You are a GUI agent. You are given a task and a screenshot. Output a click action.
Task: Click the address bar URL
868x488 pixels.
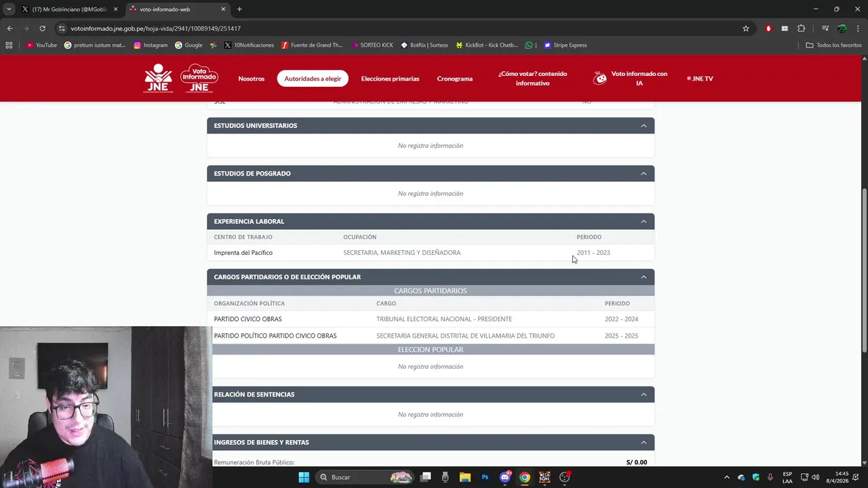(156, 28)
